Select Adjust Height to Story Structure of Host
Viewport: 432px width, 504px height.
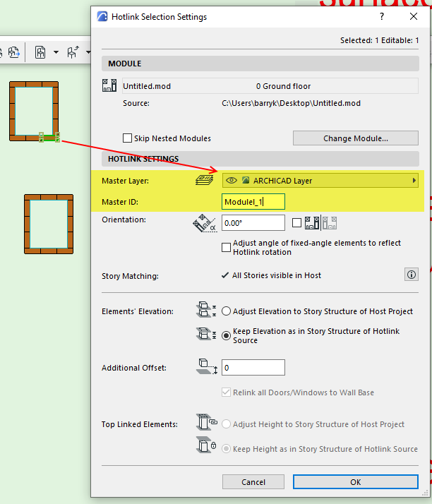click(227, 424)
